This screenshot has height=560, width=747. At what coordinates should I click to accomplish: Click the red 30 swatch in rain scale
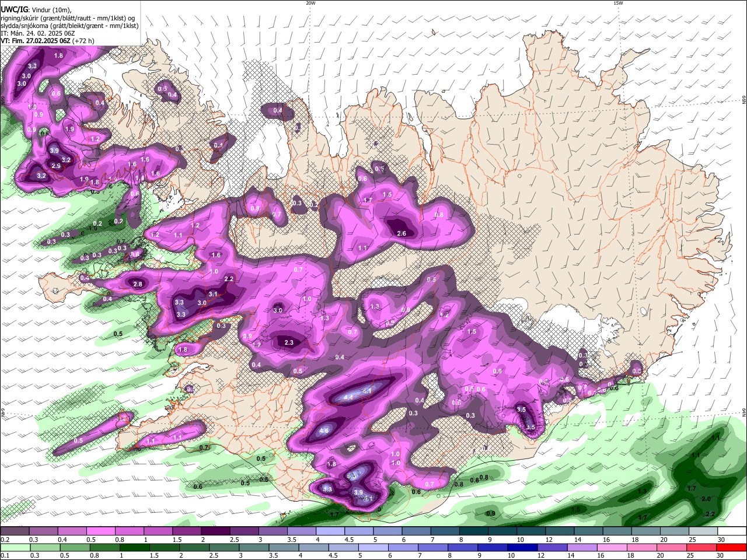pos(732,547)
